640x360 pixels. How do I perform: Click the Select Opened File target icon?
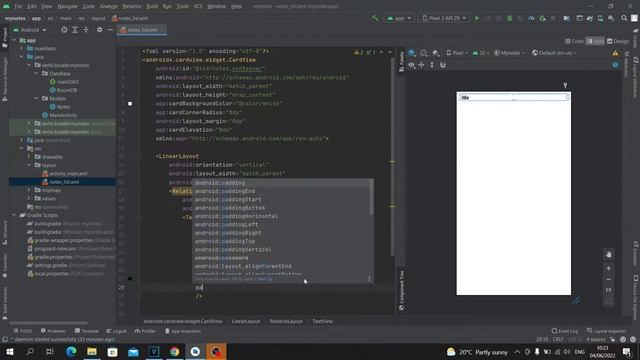[x=64, y=30]
